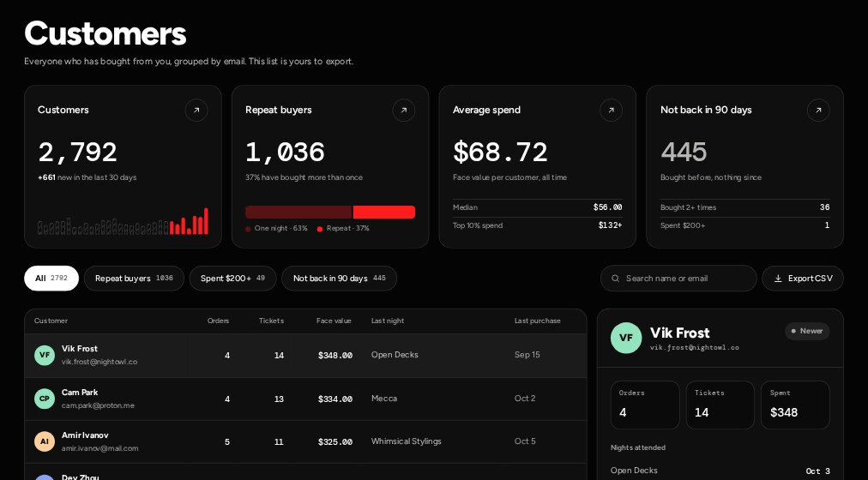
Task: Click the Newer badge in detail panel
Action: coord(807,331)
